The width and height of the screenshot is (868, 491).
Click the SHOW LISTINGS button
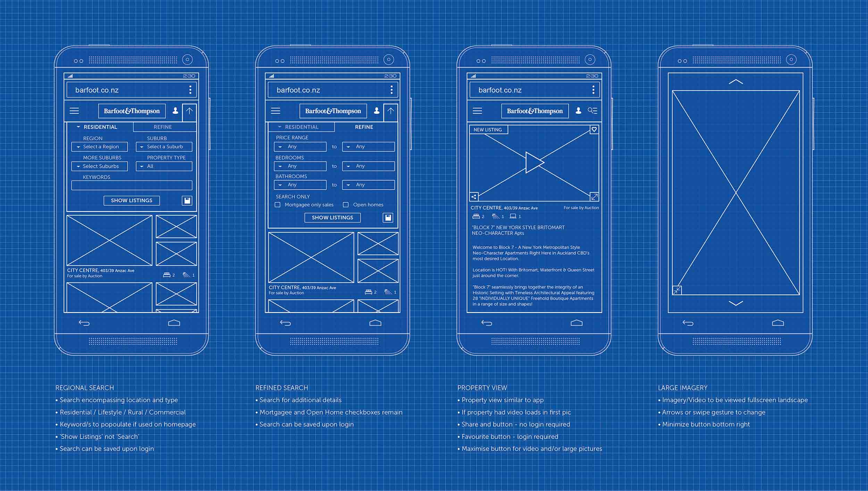point(131,200)
